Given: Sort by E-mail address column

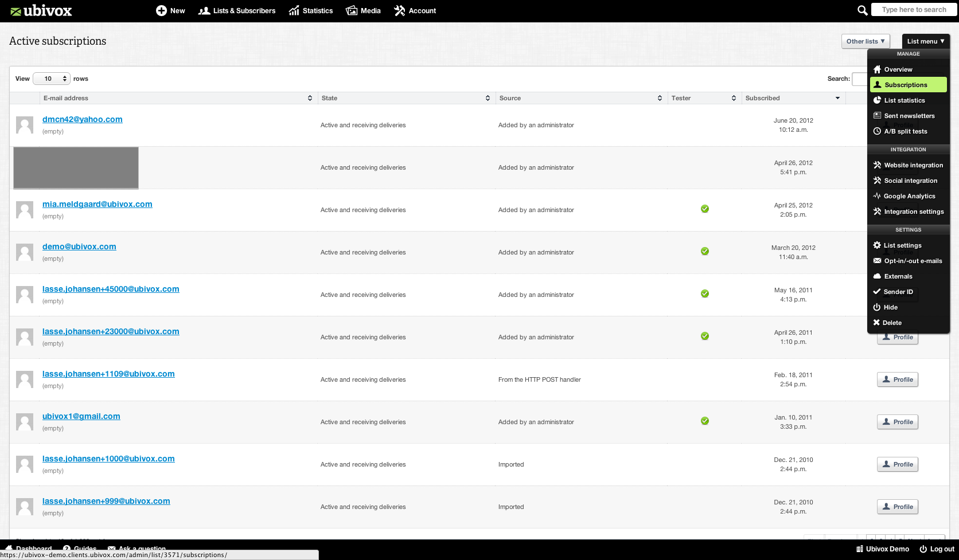Looking at the screenshot, I should pos(178,98).
